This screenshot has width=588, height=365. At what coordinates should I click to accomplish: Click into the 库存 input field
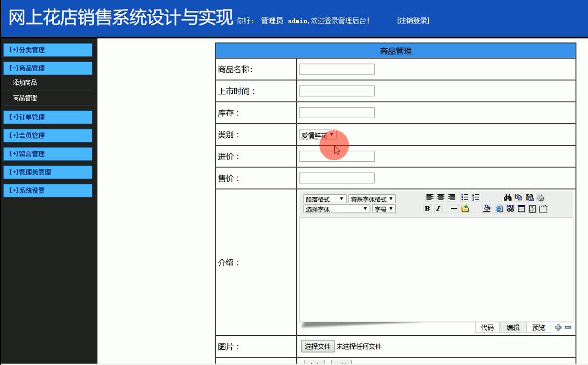click(337, 113)
